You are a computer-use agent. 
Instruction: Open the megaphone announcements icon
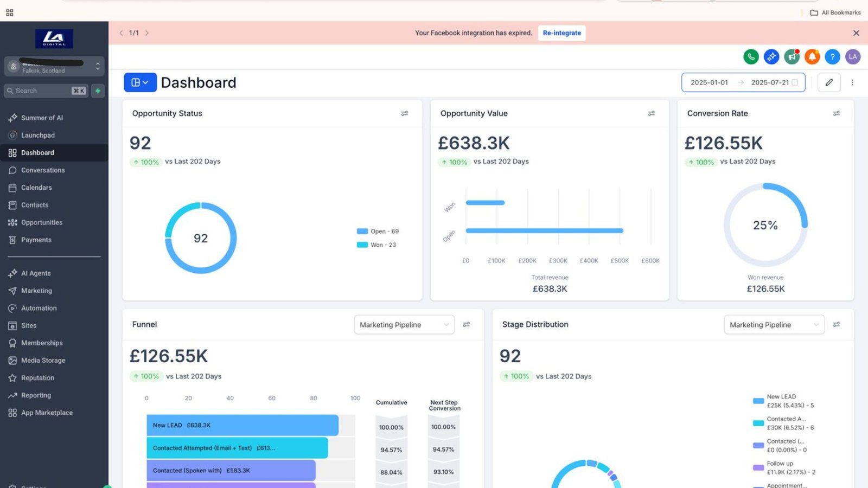coord(792,56)
